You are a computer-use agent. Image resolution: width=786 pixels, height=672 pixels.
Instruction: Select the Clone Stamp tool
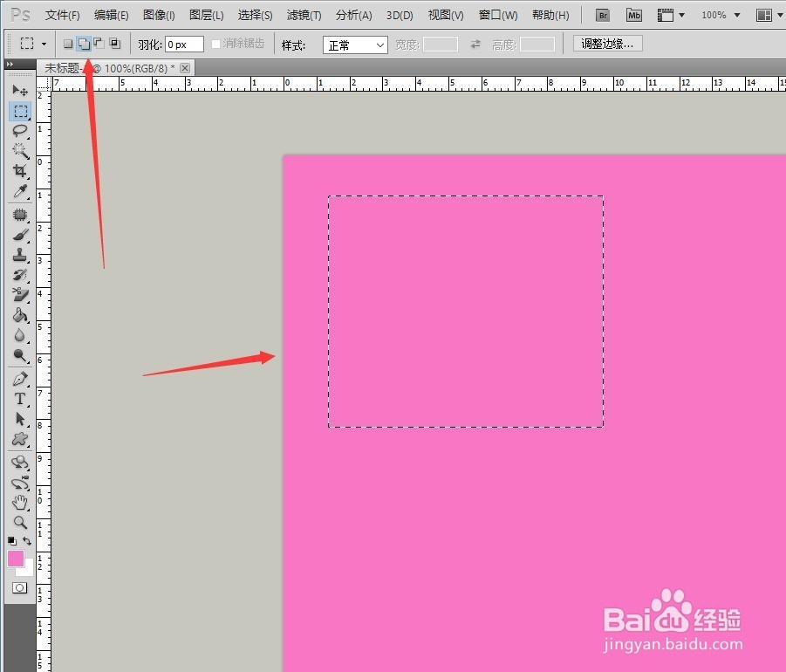(20, 255)
